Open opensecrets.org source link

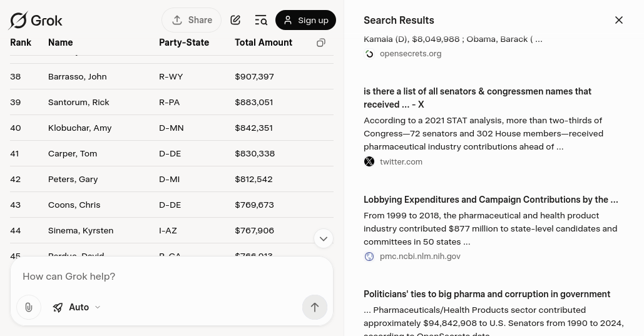coord(411,54)
